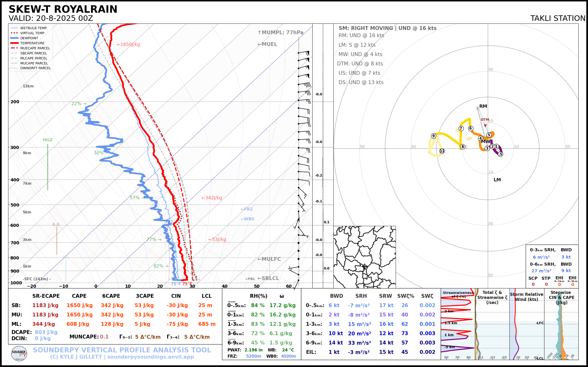Click the green HGZ label
Viewport: 588px width, 367px height.
coord(48,140)
